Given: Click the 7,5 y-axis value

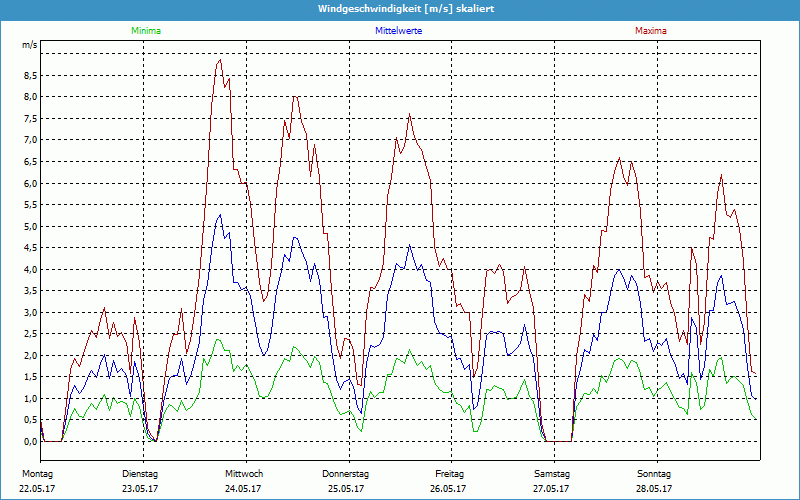Looking at the screenshot, I should tap(31, 118).
